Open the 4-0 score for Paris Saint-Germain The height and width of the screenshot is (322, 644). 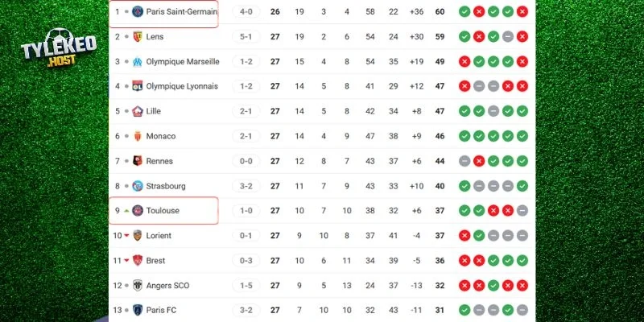pyautogui.click(x=246, y=11)
